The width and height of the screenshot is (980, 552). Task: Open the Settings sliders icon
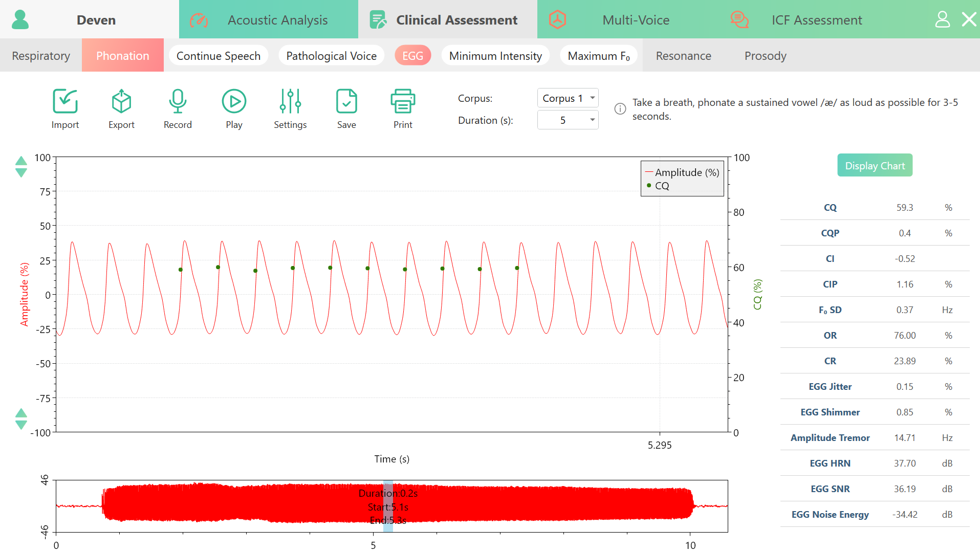pos(290,101)
